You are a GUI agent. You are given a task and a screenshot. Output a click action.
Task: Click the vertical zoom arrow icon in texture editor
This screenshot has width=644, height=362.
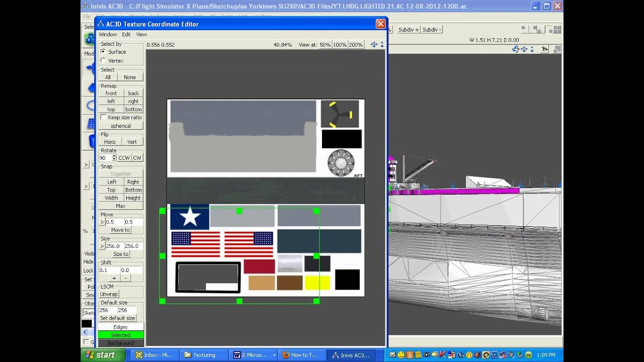pyautogui.click(x=382, y=45)
